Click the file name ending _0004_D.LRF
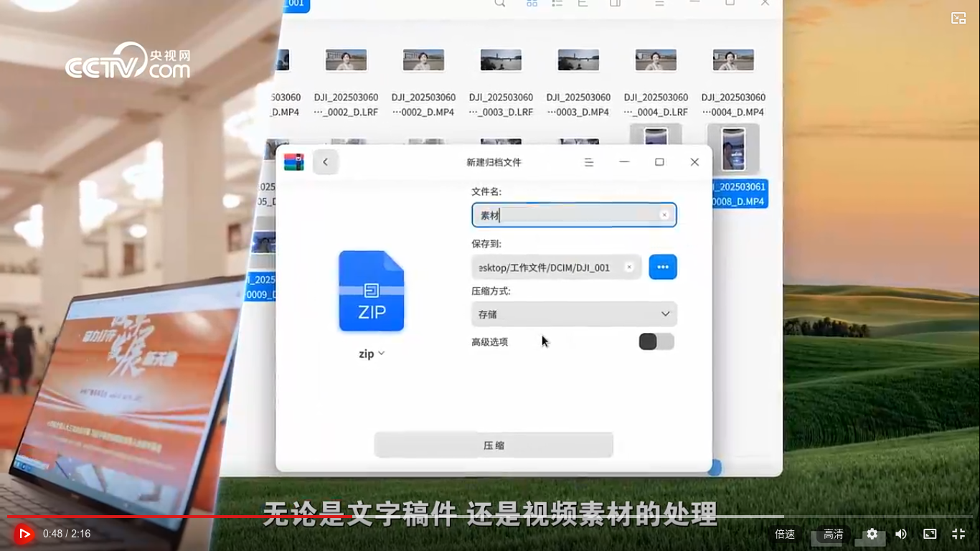The height and width of the screenshot is (551, 980). coord(656,105)
